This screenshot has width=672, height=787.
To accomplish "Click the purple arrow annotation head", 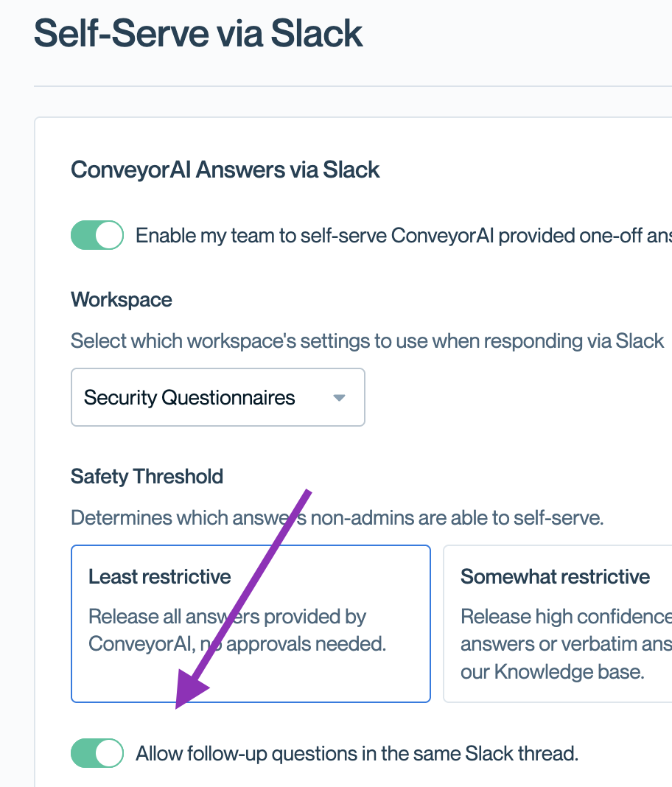I will [191, 690].
